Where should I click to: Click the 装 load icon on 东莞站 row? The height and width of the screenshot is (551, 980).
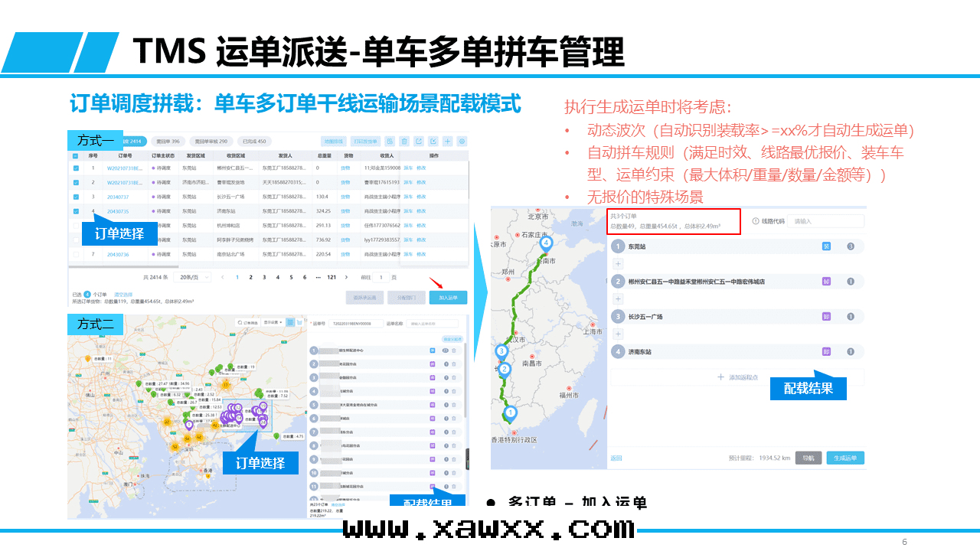(826, 246)
